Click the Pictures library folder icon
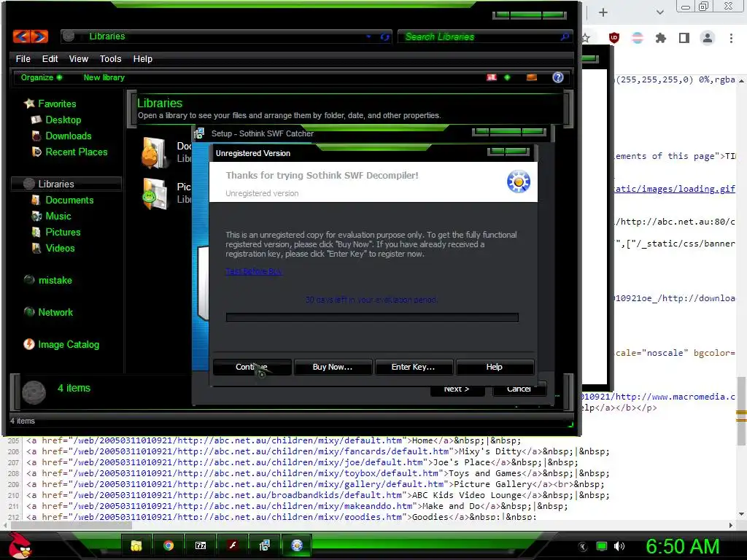Screen dimensions: 747x560 (155, 193)
